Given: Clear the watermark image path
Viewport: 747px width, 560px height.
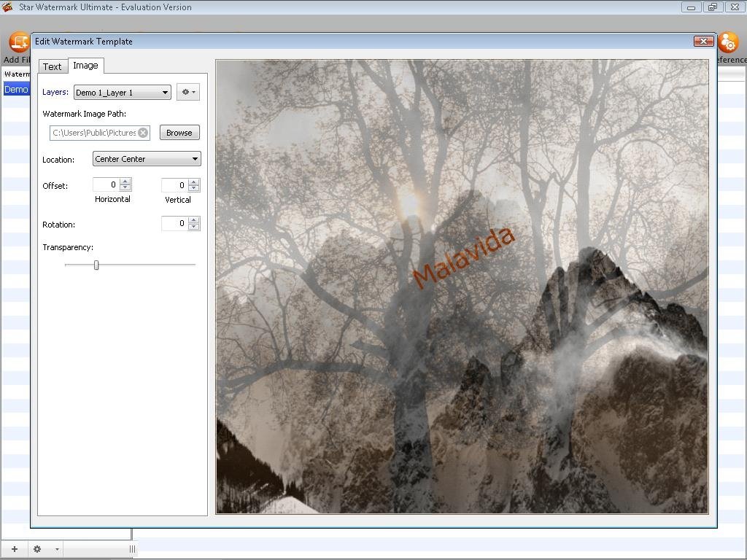Looking at the screenshot, I should point(143,133).
